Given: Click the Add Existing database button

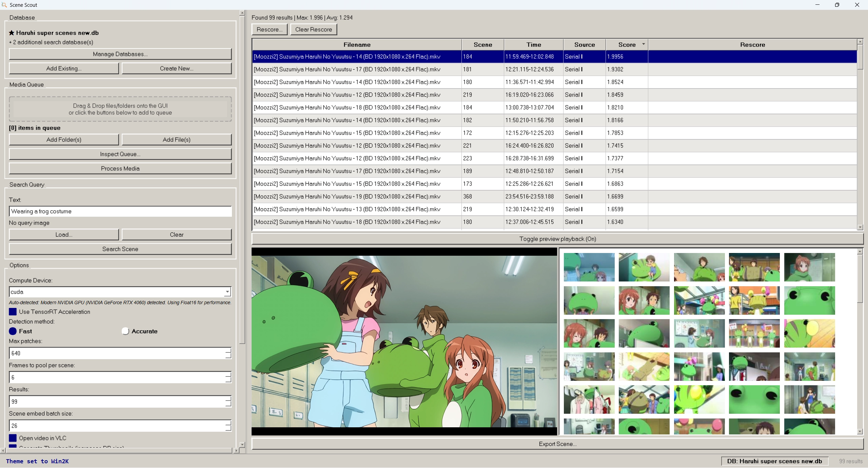Looking at the screenshot, I should (x=64, y=69).
